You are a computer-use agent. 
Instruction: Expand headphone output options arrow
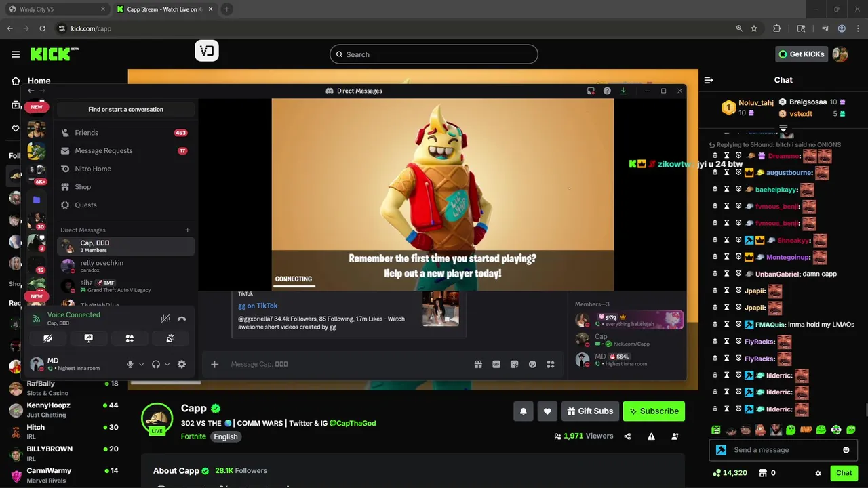167,365
